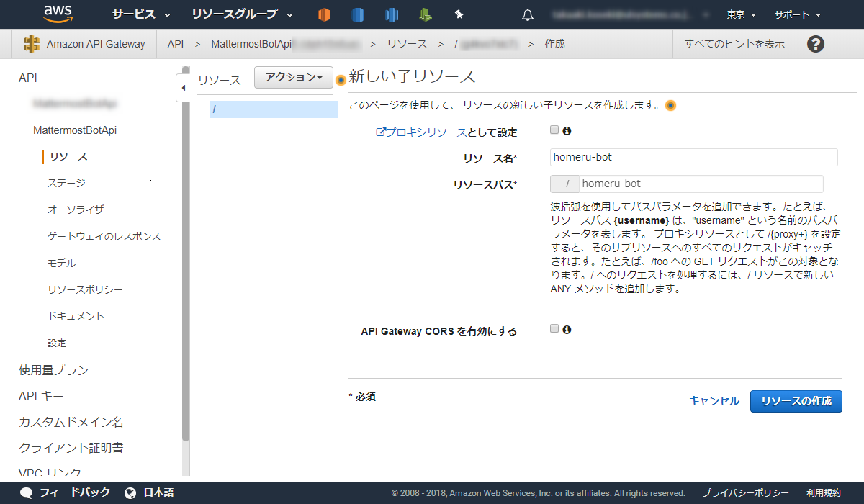This screenshot has height=504, width=864.
Task: Enable API Gateway CORS checkbox
Action: (554, 328)
